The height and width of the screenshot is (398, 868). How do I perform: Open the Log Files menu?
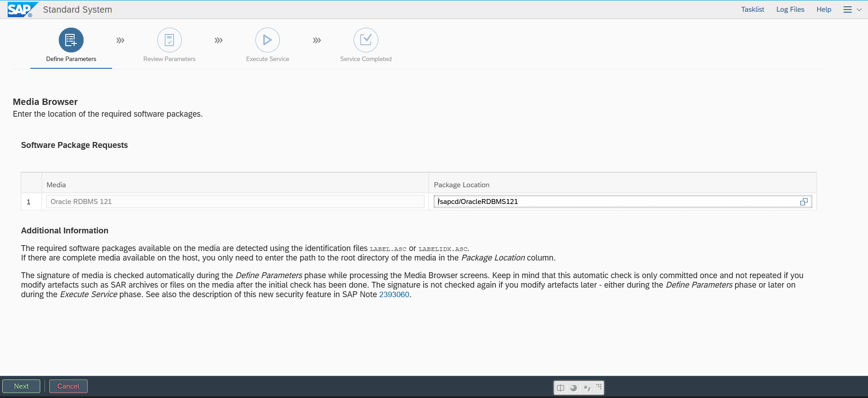click(x=790, y=9)
